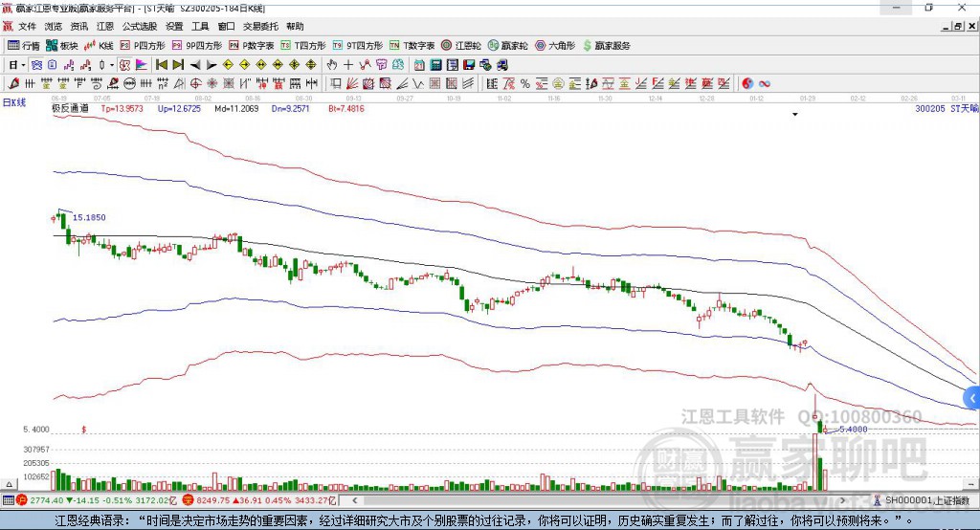Viewport: 980px width, 530px height.
Task: Click the Tp=13.9573 value
Action: pos(122,108)
